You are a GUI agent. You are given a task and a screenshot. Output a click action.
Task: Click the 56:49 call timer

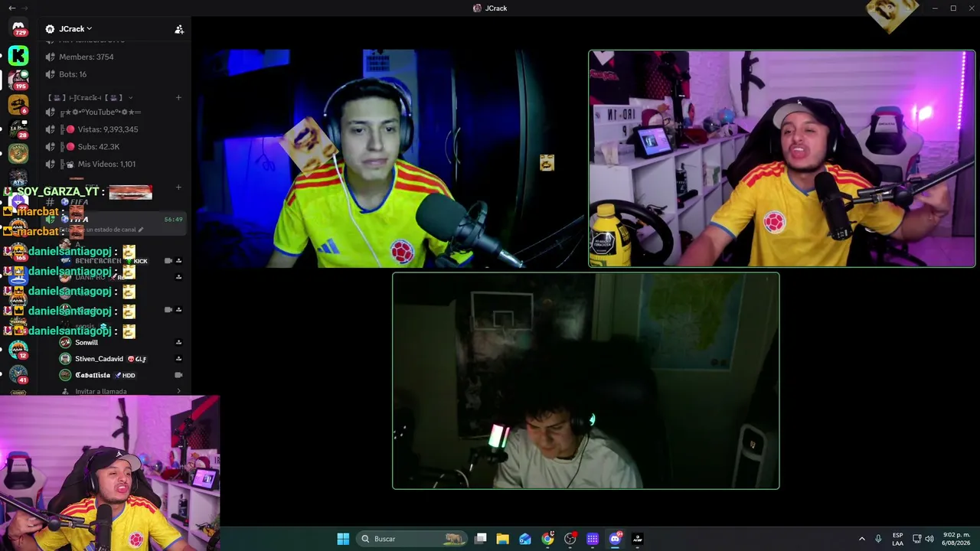pos(174,220)
